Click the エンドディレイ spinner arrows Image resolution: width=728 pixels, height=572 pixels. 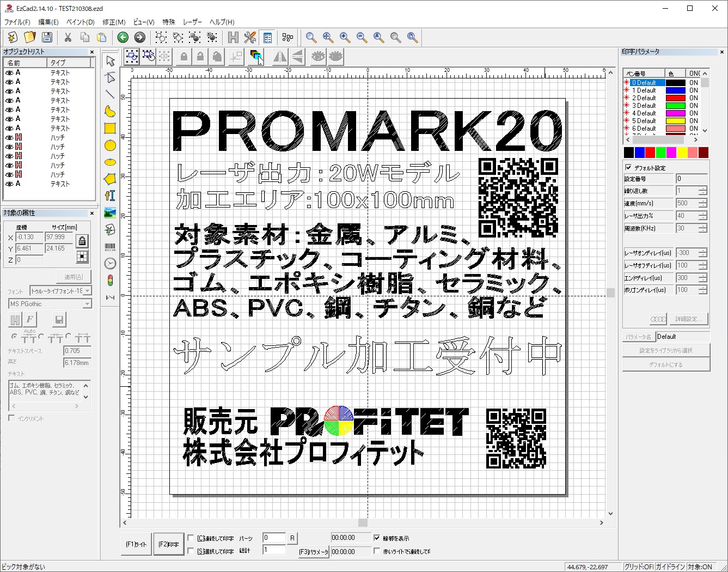point(703,278)
